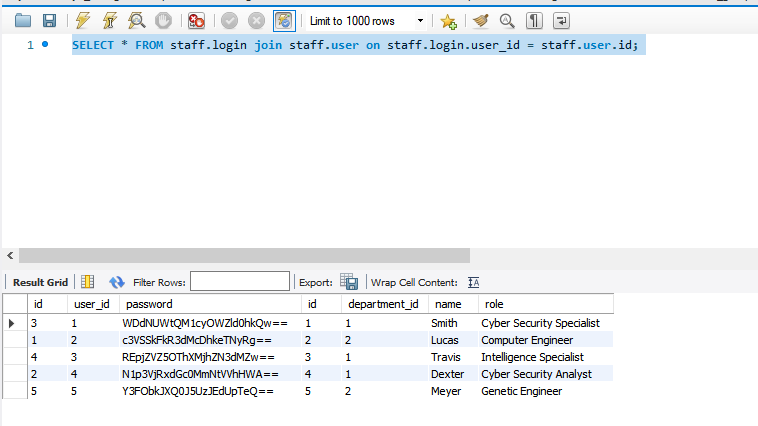Click the export recordset icon

(x=348, y=282)
